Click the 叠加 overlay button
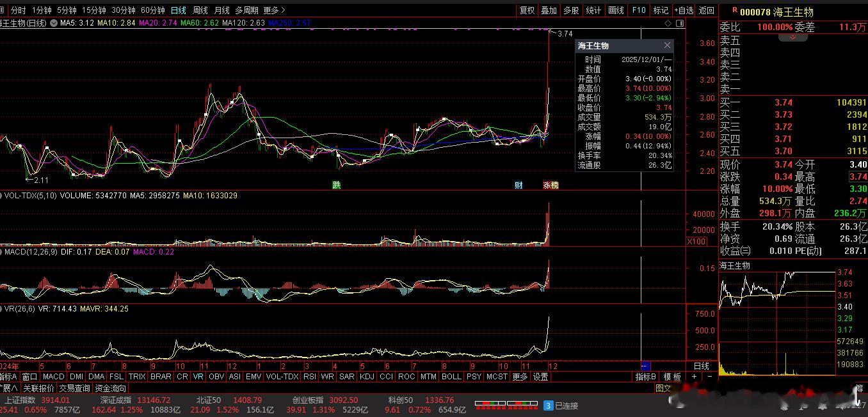The image size is (868, 417). coord(549,10)
